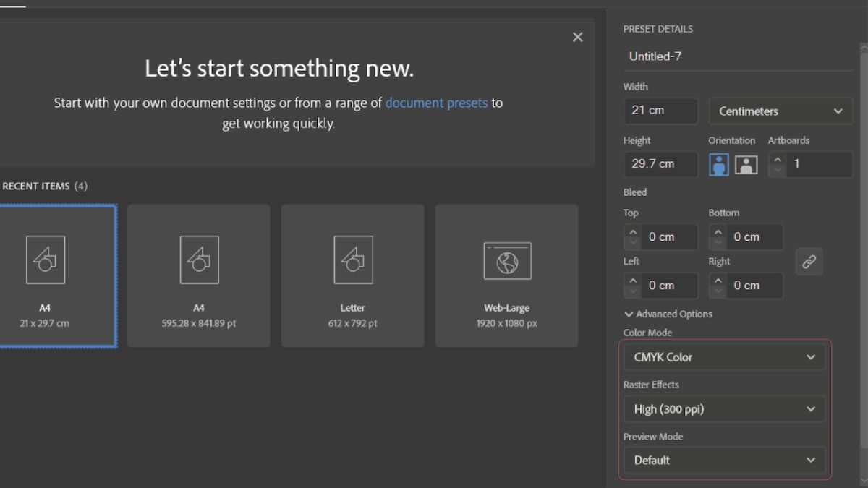The image size is (868, 488).
Task: Select landscape orientation
Action: click(x=746, y=164)
